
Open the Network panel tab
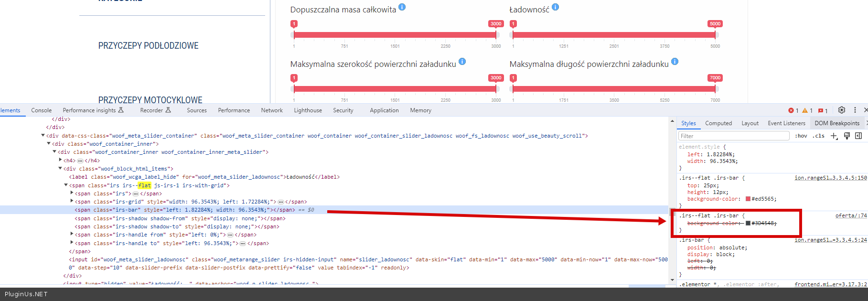point(272,110)
